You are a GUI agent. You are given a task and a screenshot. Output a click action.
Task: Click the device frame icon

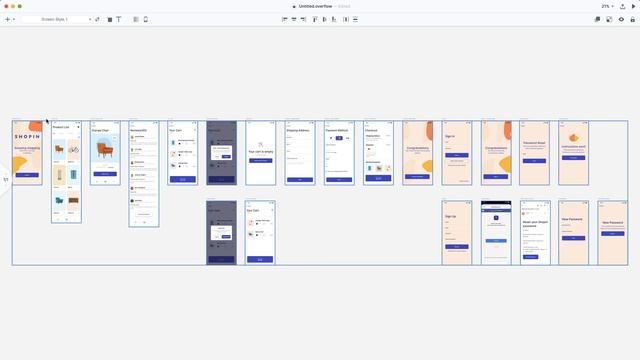(146, 19)
